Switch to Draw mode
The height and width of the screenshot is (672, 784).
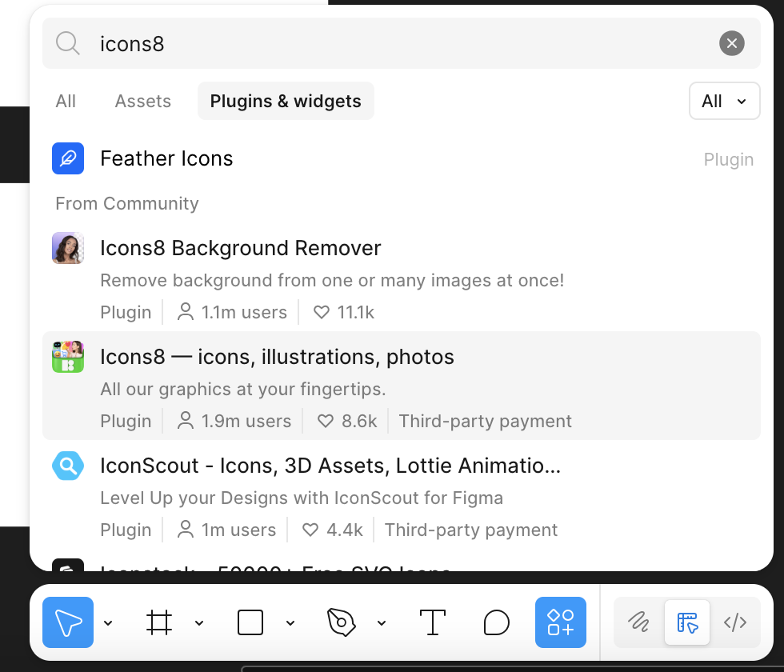click(x=638, y=622)
